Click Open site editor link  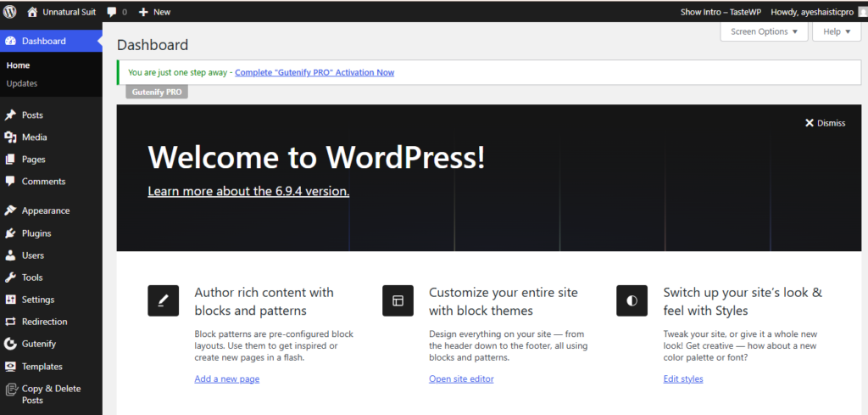[461, 379]
